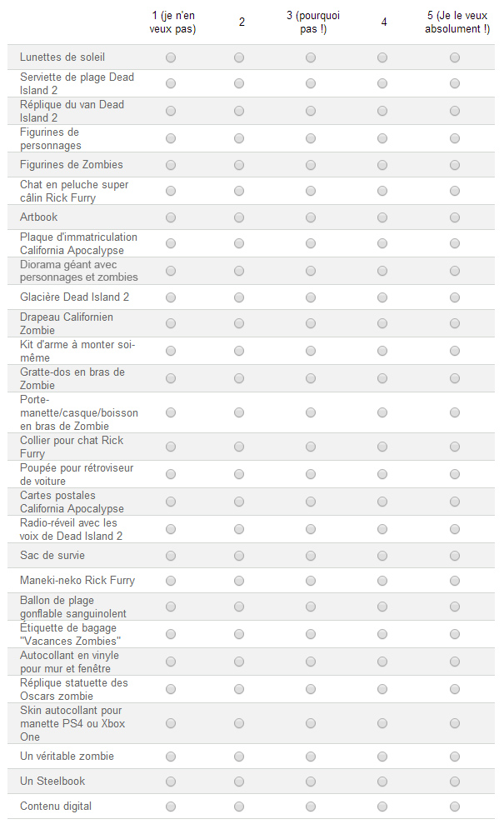Choose rating 2 for Ballon de plage

(239, 607)
